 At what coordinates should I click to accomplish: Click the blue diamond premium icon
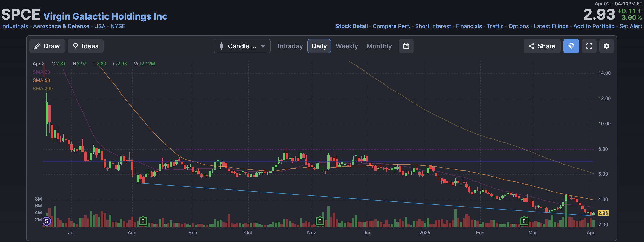[571, 46]
